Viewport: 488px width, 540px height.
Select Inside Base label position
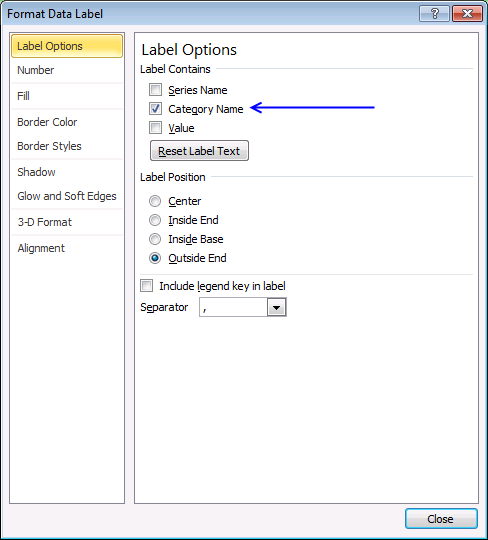(x=155, y=239)
